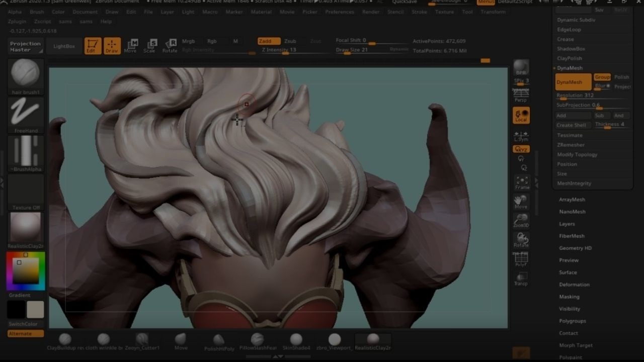Click the Move transform icon in top toolbar
644x362 pixels.
coord(130,46)
